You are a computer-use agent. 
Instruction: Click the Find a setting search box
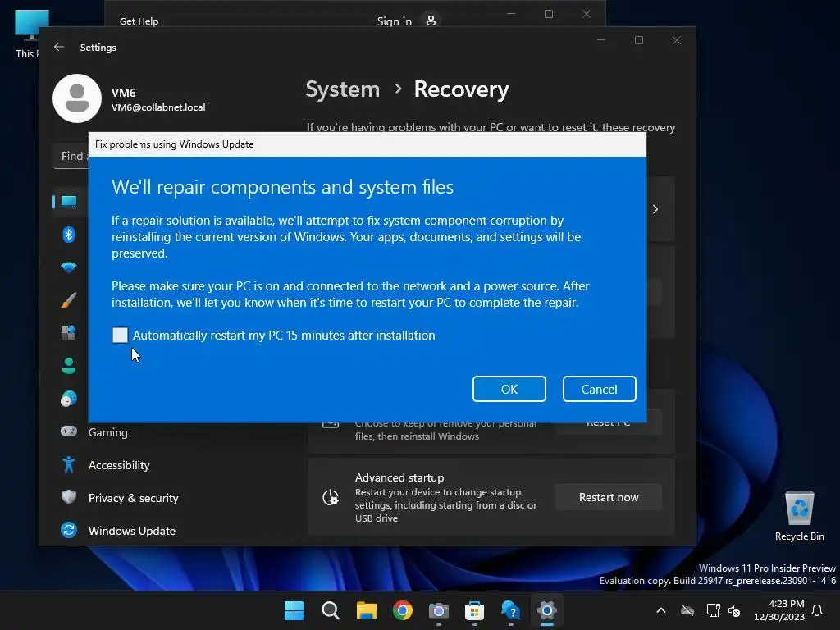click(x=71, y=156)
